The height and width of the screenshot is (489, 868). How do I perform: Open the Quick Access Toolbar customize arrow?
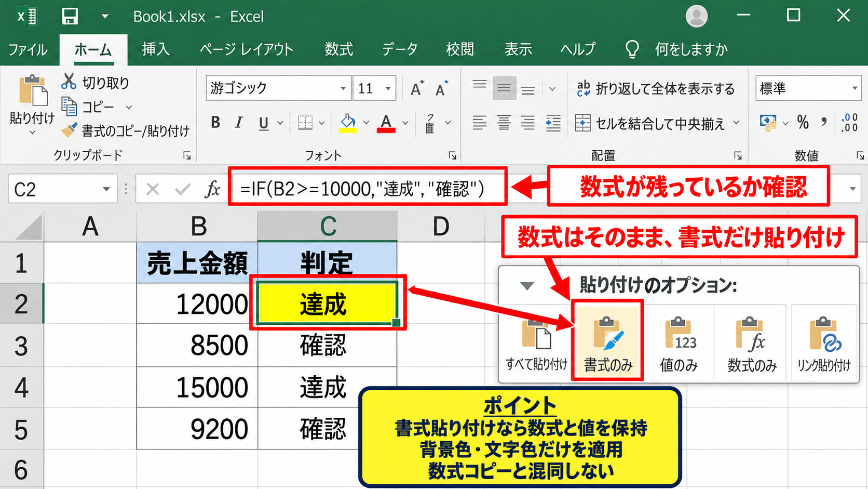click(x=105, y=16)
